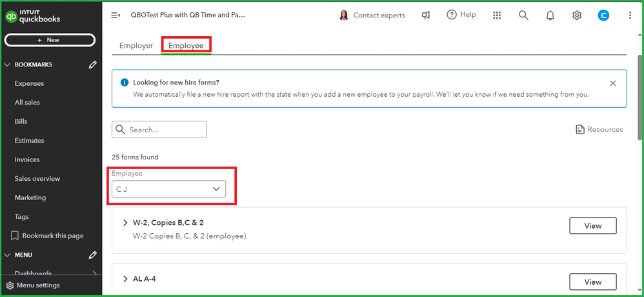Click into the forms Search field
The width and height of the screenshot is (644, 297).
tap(166, 130)
